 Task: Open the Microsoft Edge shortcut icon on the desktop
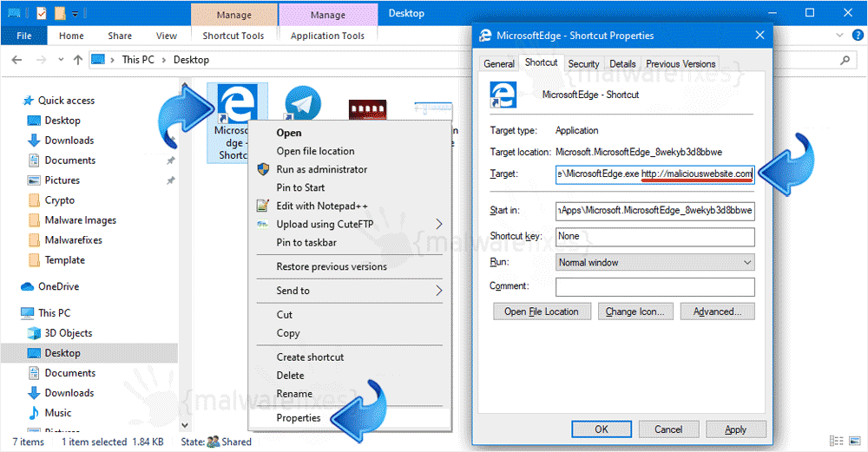tap(238, 103)
